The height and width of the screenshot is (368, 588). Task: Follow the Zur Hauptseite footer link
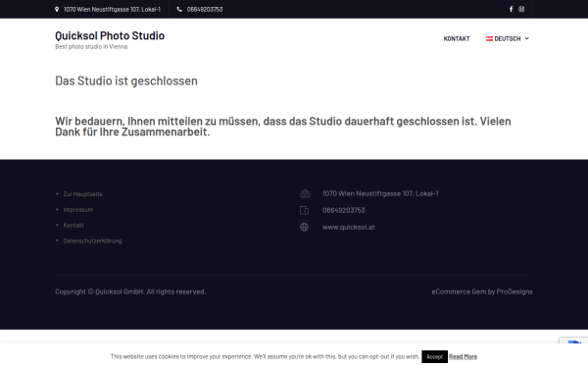tap(82, 194)
